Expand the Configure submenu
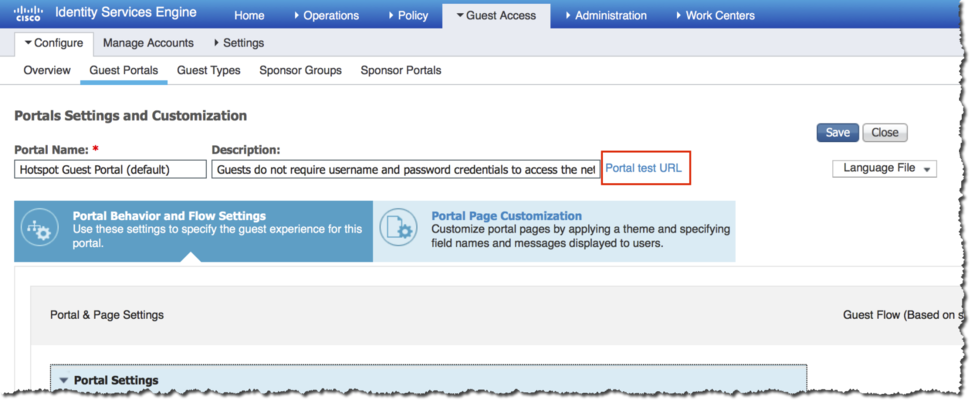 coord(54,43)
